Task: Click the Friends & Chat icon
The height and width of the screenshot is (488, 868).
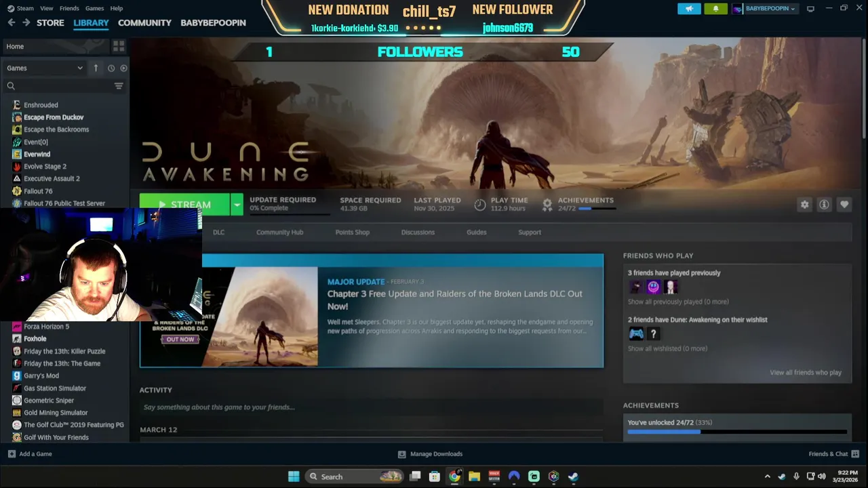Action: point(855,454)
